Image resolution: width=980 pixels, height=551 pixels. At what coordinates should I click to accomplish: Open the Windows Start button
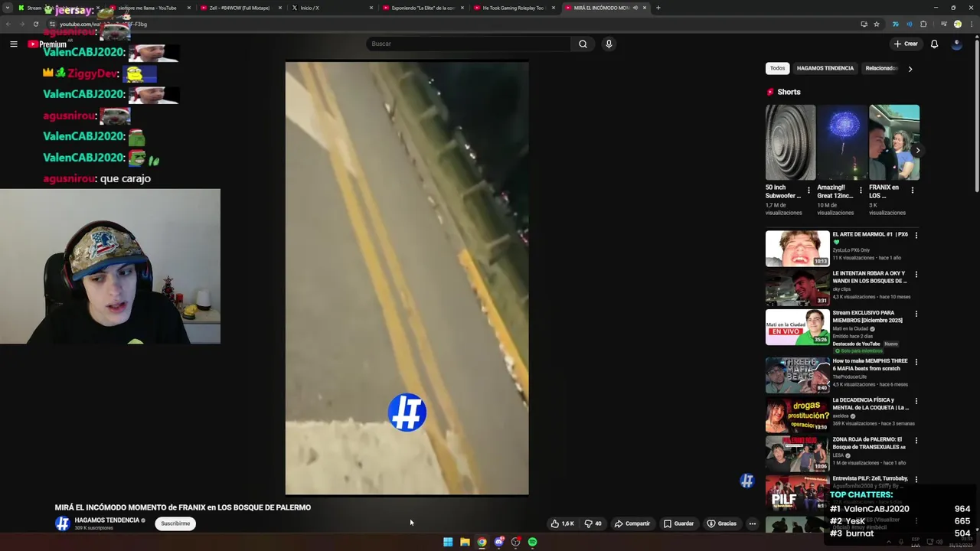(448, 542)
